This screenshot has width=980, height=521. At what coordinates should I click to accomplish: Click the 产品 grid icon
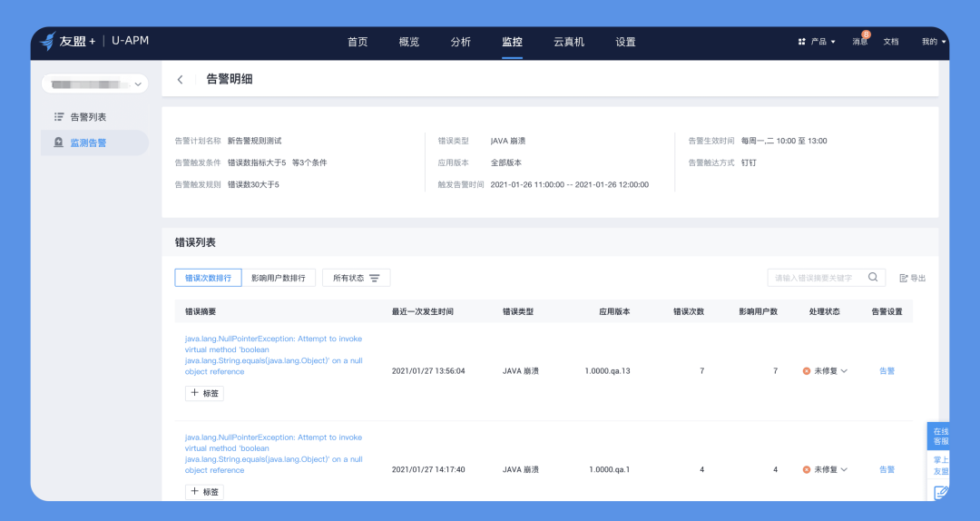point(802,42)
